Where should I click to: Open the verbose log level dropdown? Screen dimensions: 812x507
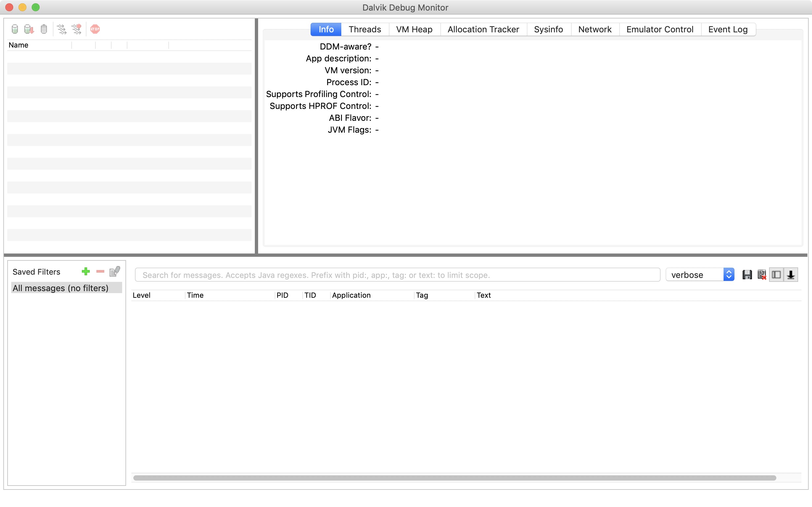[x=700, y=275]
